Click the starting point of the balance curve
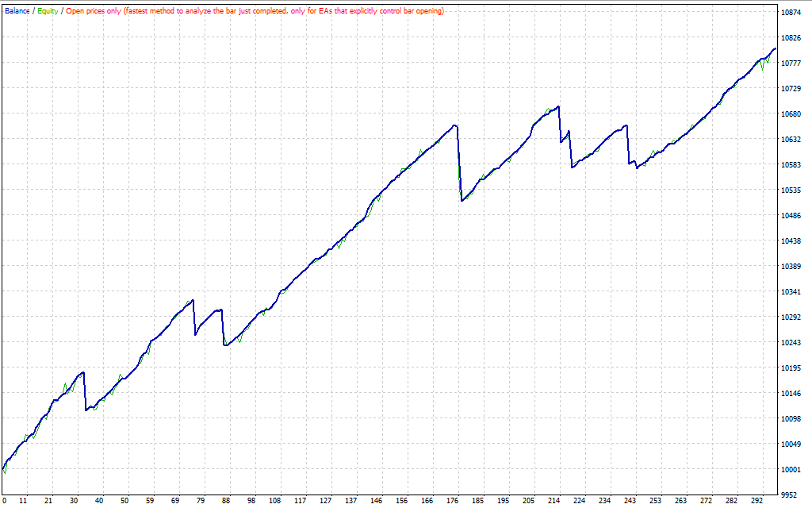The image size is (812, 508). [x=4, y=470]
